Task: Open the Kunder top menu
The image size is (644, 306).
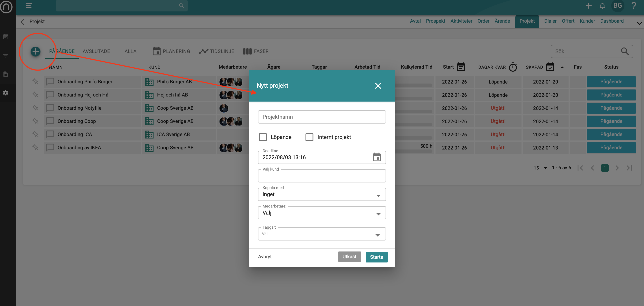Action: coord(587,21)
